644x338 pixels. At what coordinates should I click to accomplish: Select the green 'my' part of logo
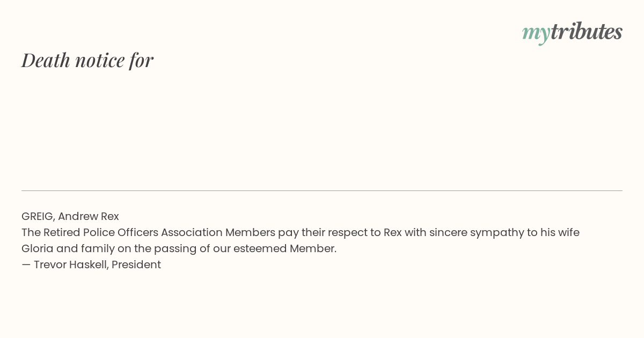pyautogui.click(x=536, y=34)
